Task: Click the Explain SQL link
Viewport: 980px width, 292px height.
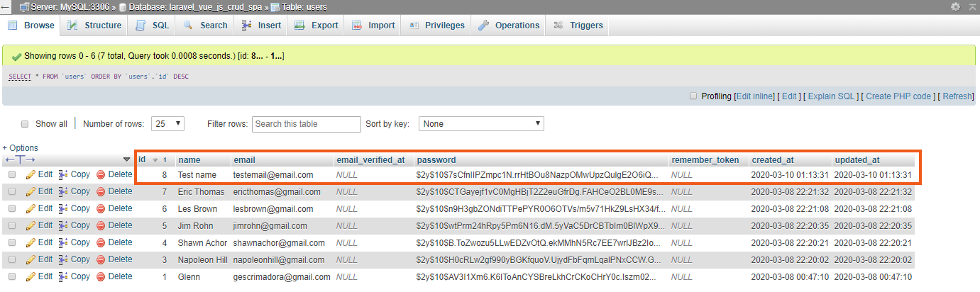Action: click(x=832, y=96)
